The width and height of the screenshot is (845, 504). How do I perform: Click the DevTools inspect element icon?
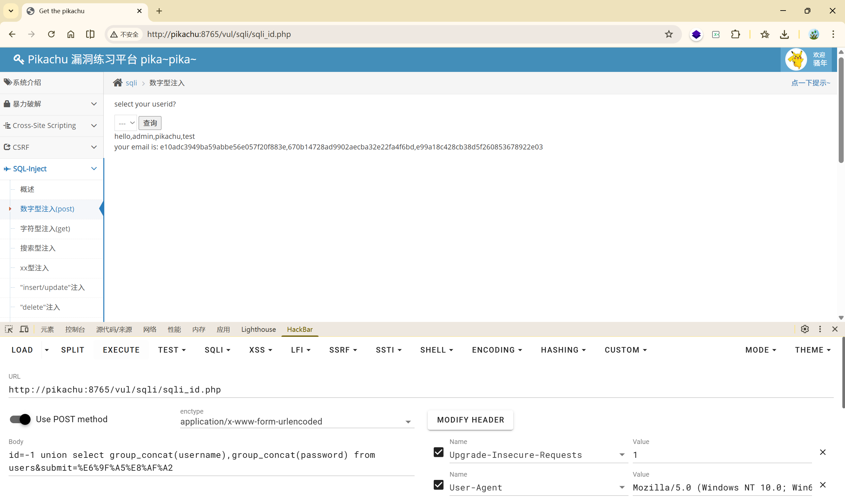(9, 329)
